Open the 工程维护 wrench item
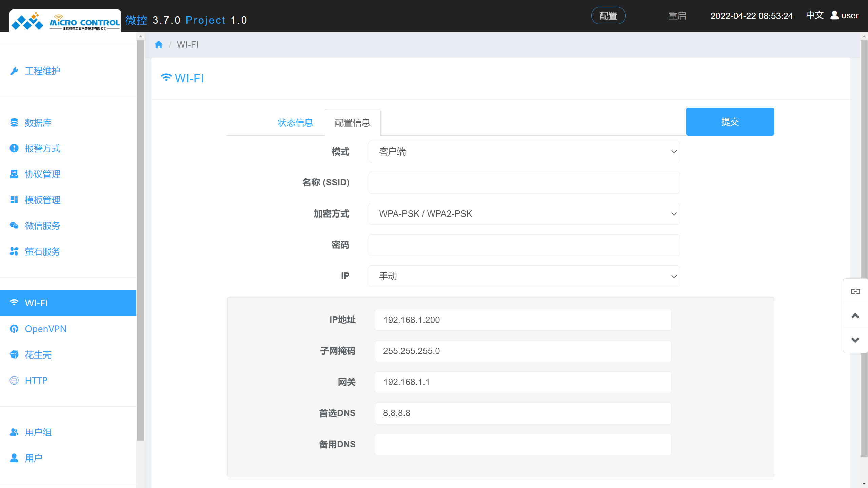The height and width of the screenshot is (488, 868). 42,71
